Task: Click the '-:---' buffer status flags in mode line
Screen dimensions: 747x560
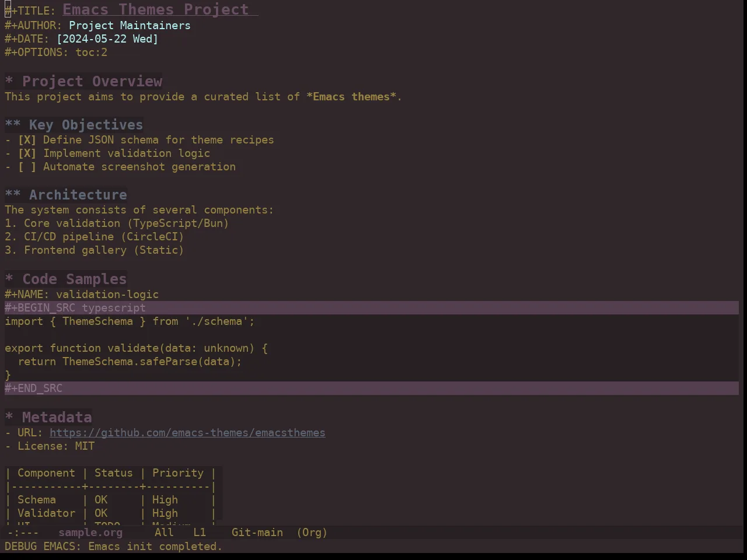Action: point(23,533)
